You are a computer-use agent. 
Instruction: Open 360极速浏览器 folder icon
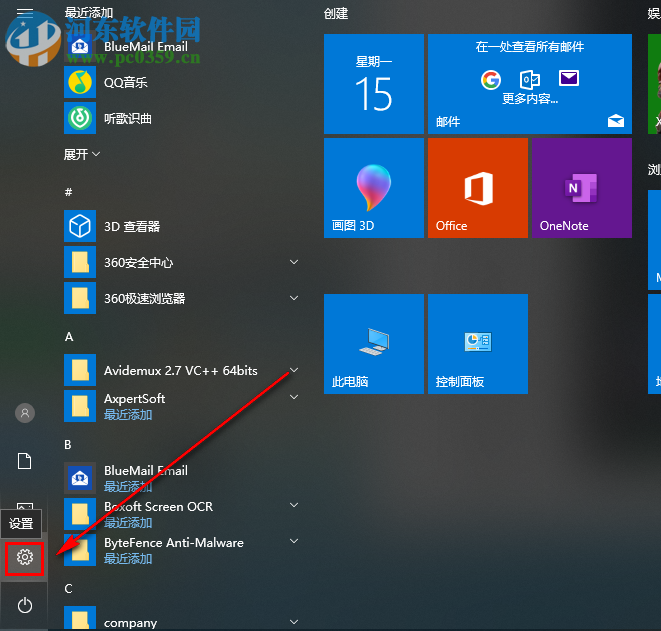[x=80, y=298]
